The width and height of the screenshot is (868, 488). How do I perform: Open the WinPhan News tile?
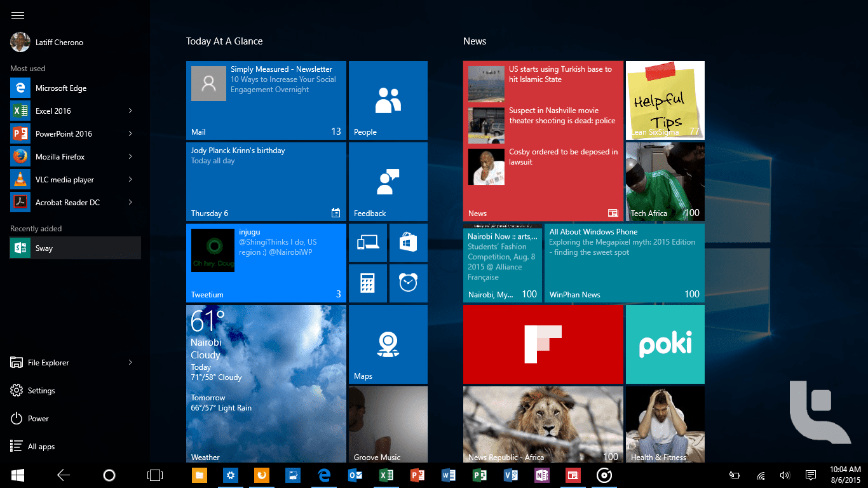tap(625, 263)
